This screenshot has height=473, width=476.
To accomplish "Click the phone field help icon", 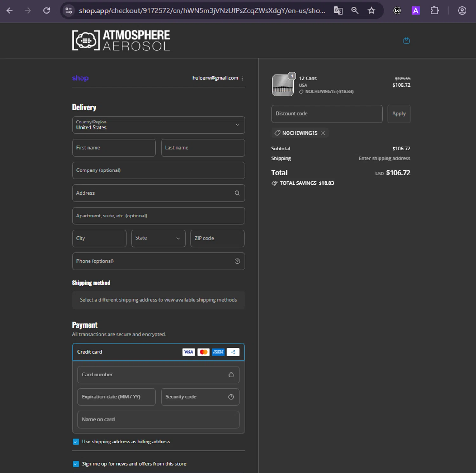I will pos(237,261).
